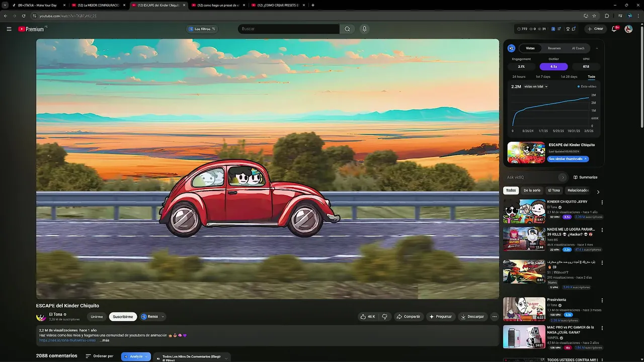Viewport: 644px width, 362px height.
Task: Dislike the video with thumbs down
Action: tap(385, 317)
